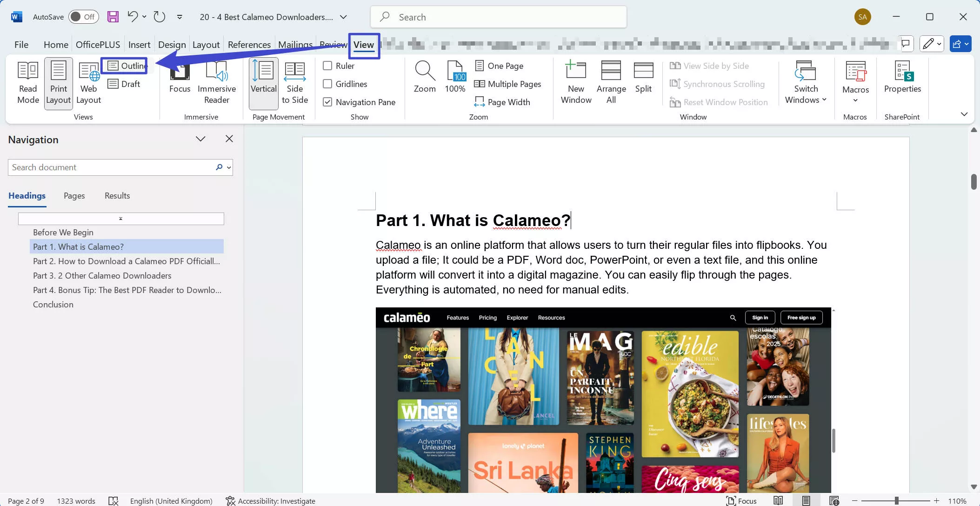Screen dimensions: 980x506
Task: Click the Save icon in title bar
Action: point(113,17)
